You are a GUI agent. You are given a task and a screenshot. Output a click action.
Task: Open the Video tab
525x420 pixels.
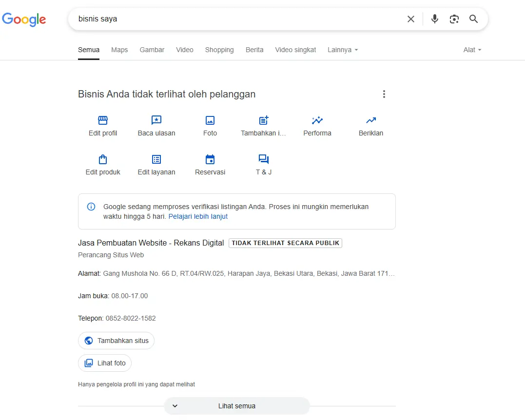185,50
